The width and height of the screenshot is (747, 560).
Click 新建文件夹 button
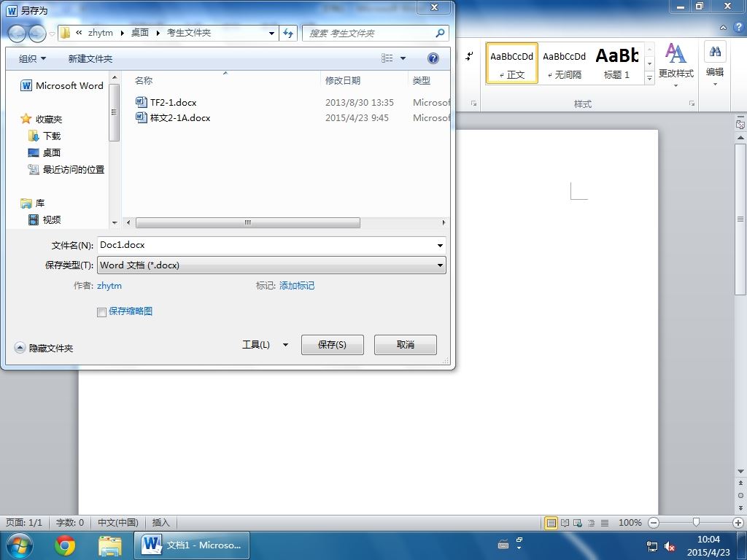click(90, 58)
